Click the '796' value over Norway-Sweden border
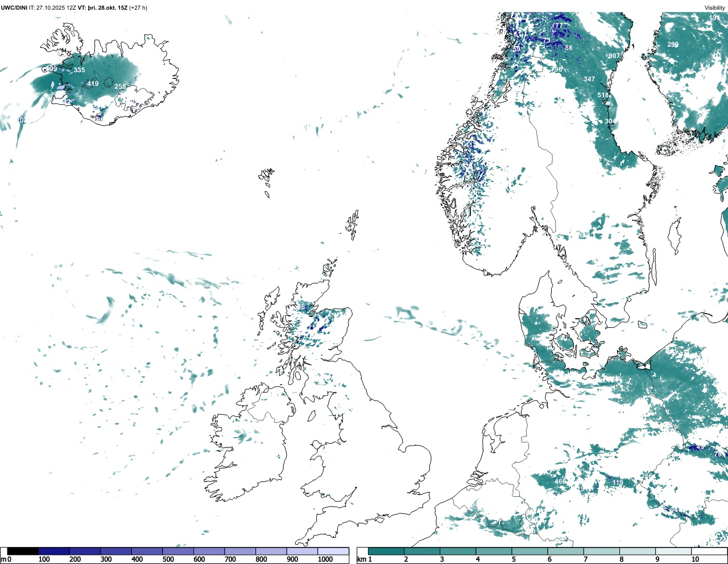The image size is (728, 564). tap(556, 69)
